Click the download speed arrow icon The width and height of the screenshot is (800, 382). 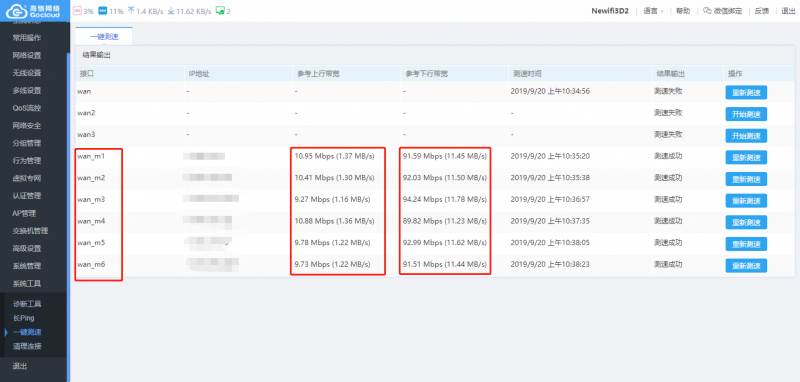tap(171, 11)
